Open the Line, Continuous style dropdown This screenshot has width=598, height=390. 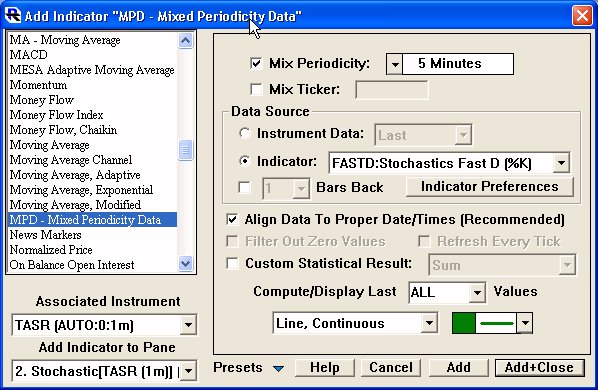(x=429, y=323)
